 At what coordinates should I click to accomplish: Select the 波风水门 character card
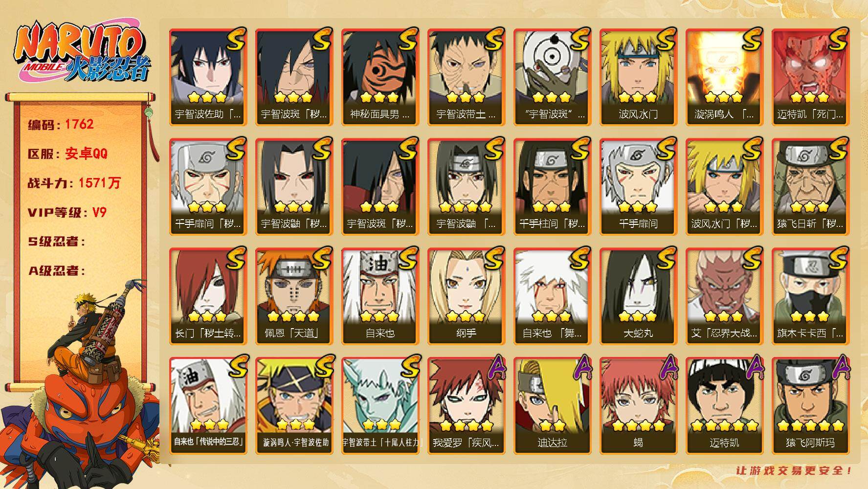point(638,77)
